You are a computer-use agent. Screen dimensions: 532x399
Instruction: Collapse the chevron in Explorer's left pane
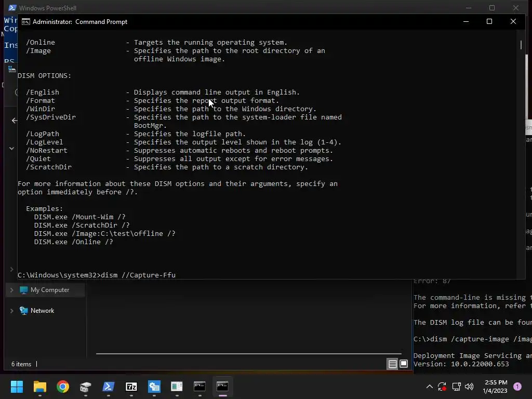11,148
